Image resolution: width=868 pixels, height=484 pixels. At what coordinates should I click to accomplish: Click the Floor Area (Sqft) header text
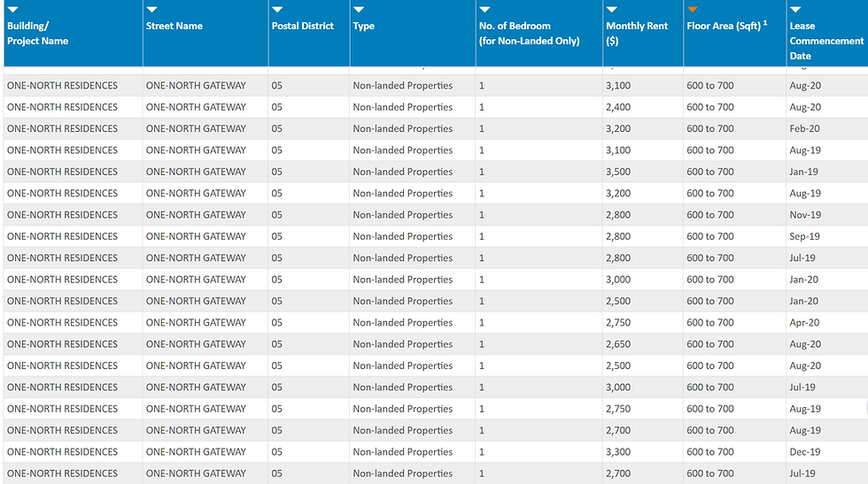click(x=727, y=26)
